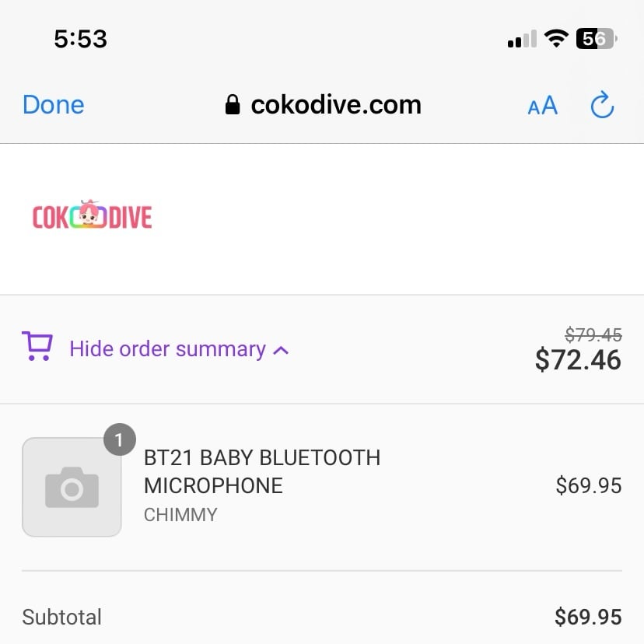Image resolution: width=644 pixels, height=644 pixels.
Task: Tap the $72.46 order total
Action: point(578,360)
